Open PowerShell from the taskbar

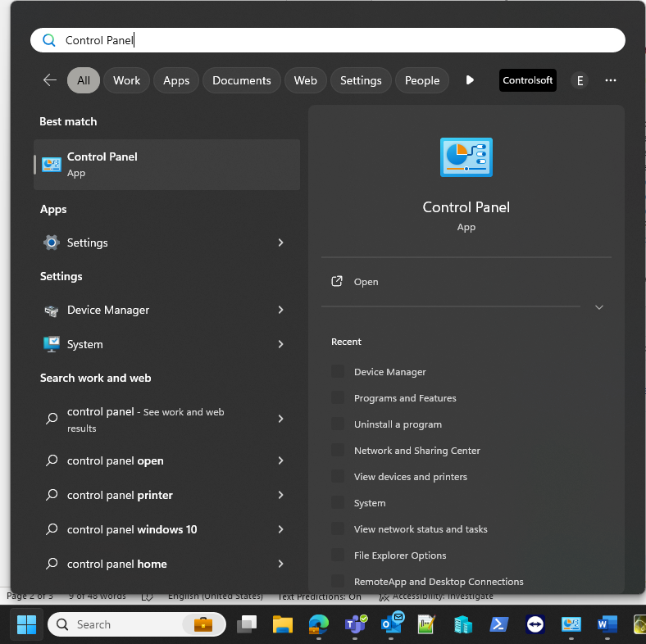pyautogui.click(x=498, y=624)
